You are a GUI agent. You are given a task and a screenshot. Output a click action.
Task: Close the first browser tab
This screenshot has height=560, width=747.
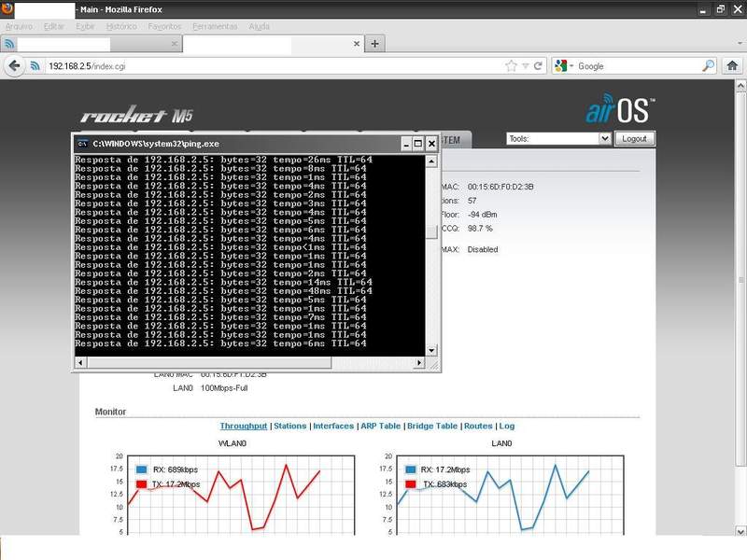[174, 44]
